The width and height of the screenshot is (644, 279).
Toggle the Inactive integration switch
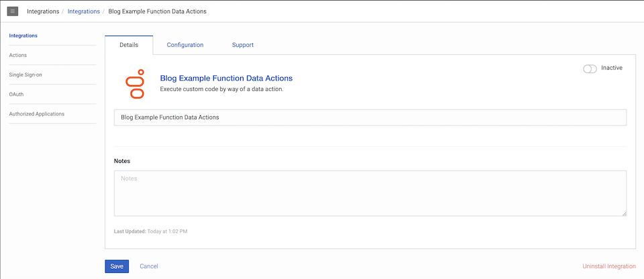(590, 68)
